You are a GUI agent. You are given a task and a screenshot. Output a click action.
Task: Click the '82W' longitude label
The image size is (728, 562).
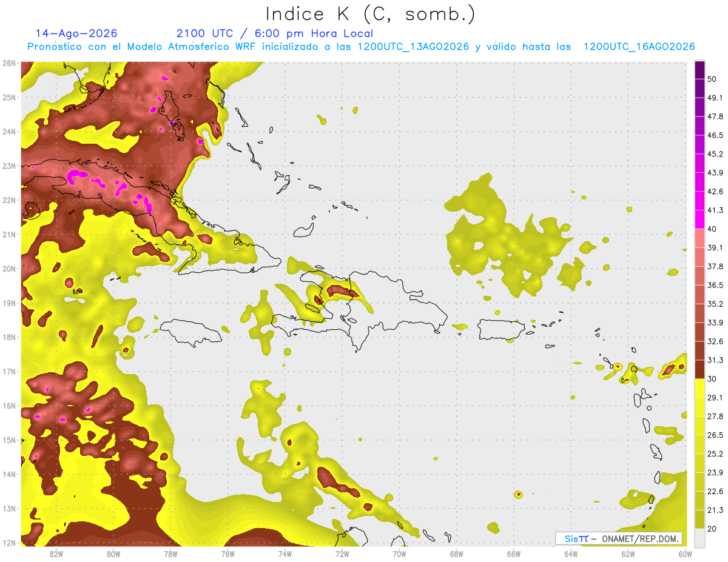pos(56,554)
